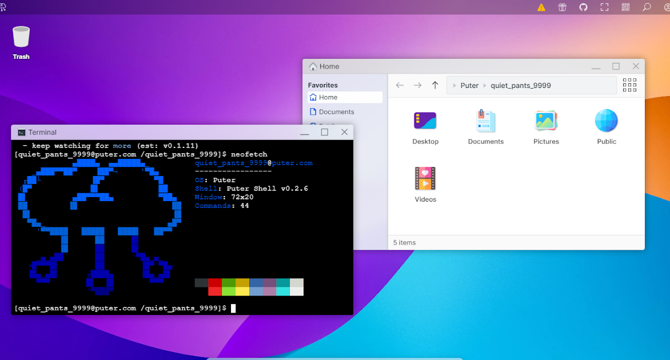Open the Desktop folder icon

click(x=425, y=121)
